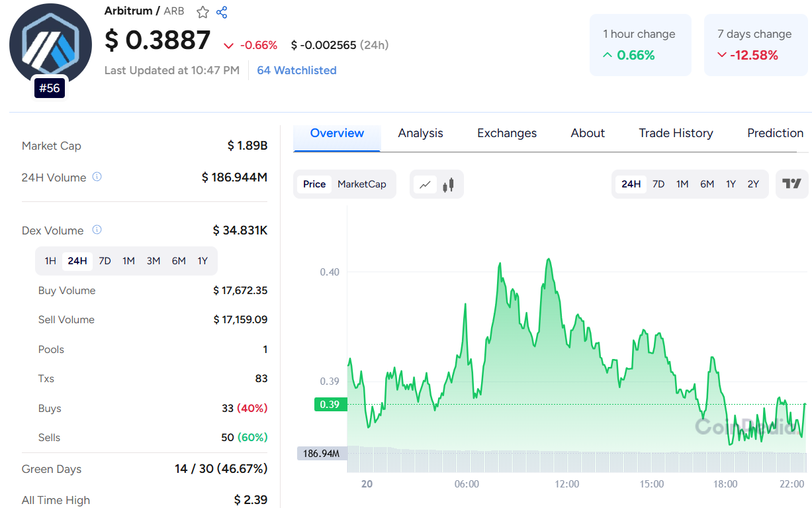
Task: Switch to the Exchanges tab
Action: (x=507, y=133)
